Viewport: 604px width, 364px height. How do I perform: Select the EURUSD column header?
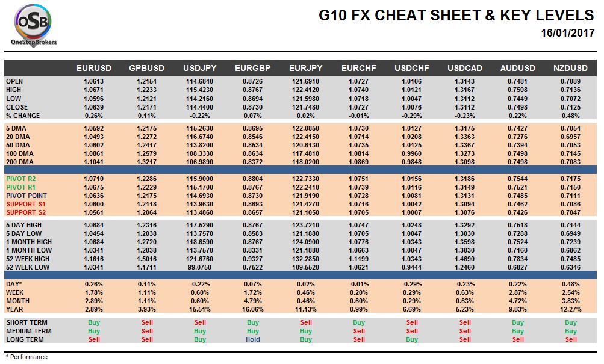93,68
